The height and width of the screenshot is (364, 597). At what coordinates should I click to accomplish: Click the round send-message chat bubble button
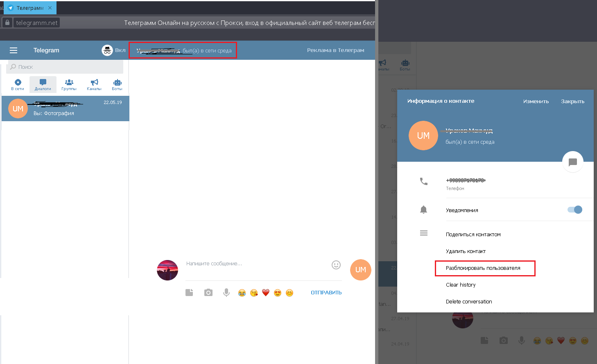click(573, 162)
